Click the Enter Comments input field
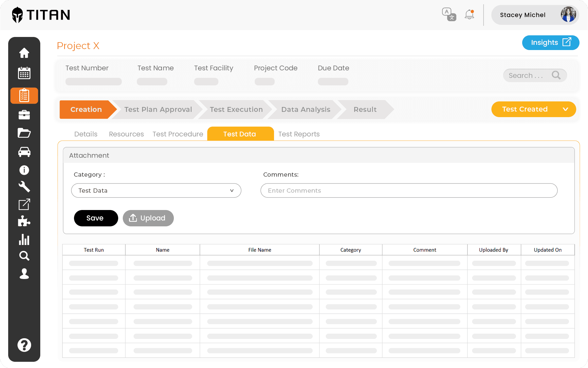The image size is (588, 368). 409,190
